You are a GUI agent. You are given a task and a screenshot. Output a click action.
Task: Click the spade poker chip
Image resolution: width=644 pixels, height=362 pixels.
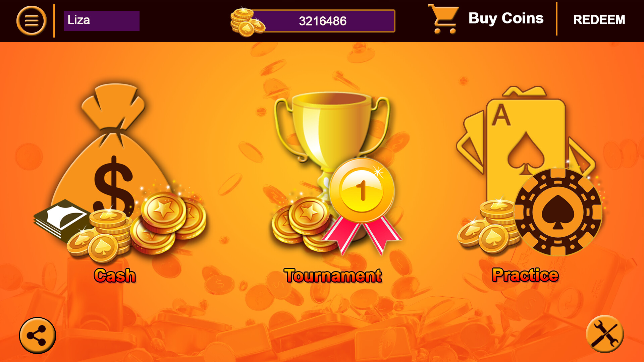point(558,212)
